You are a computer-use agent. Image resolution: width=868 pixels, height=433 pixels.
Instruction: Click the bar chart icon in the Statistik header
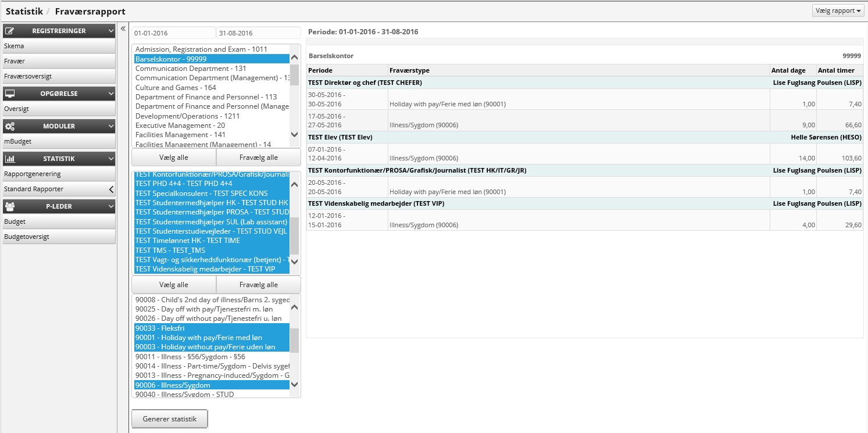tap(10, 159)
